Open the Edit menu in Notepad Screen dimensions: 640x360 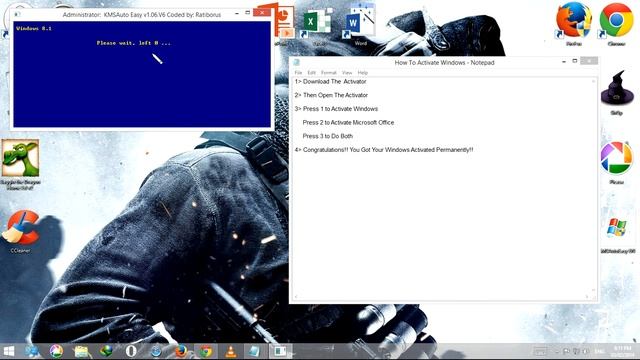tap(312, 73)
